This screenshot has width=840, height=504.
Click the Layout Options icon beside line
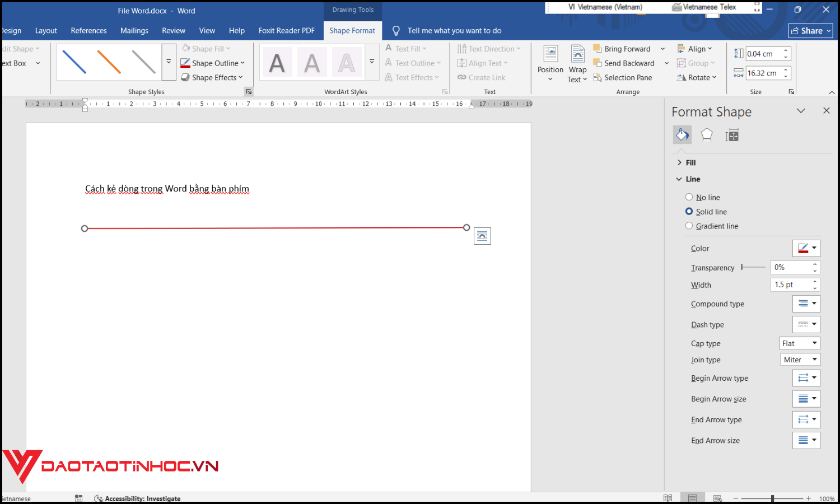482,236
